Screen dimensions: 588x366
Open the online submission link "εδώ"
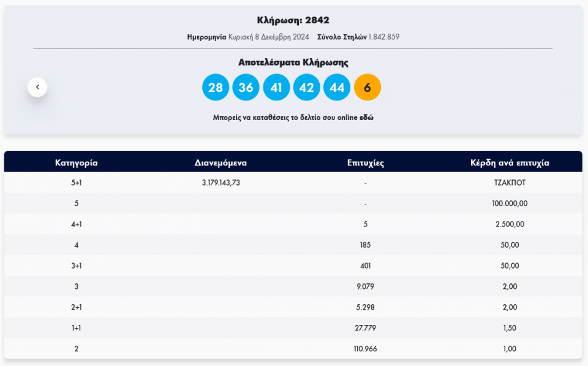tap(366, 118)
